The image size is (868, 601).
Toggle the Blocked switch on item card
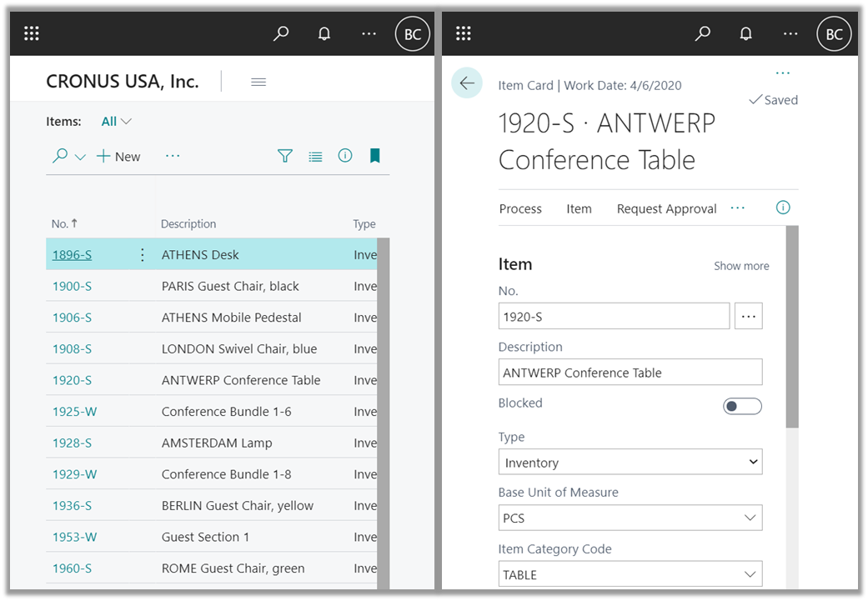coord(741,406)
